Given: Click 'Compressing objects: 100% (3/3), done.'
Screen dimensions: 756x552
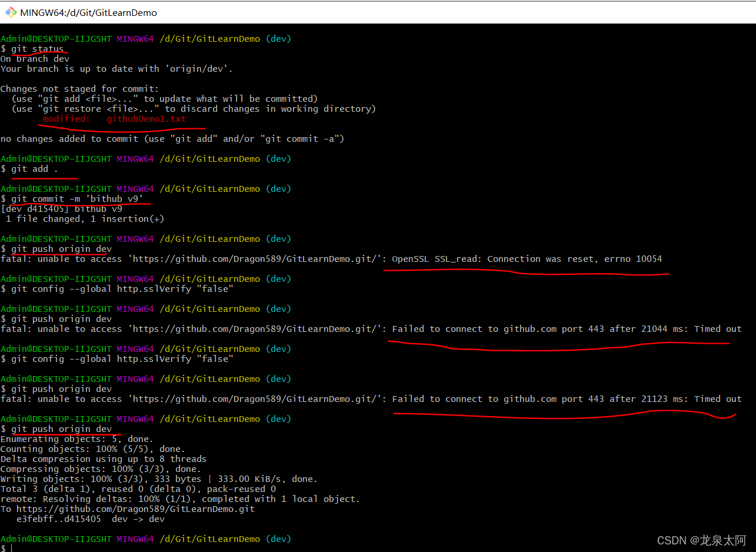Looking at the screenshot, I should [101, 469].
